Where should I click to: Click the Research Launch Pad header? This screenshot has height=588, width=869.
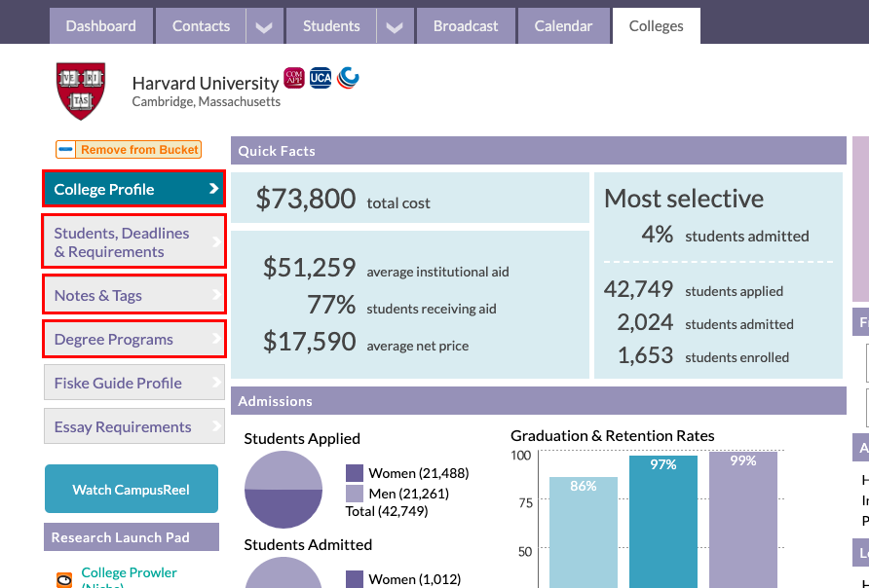[x=132, y=537]
